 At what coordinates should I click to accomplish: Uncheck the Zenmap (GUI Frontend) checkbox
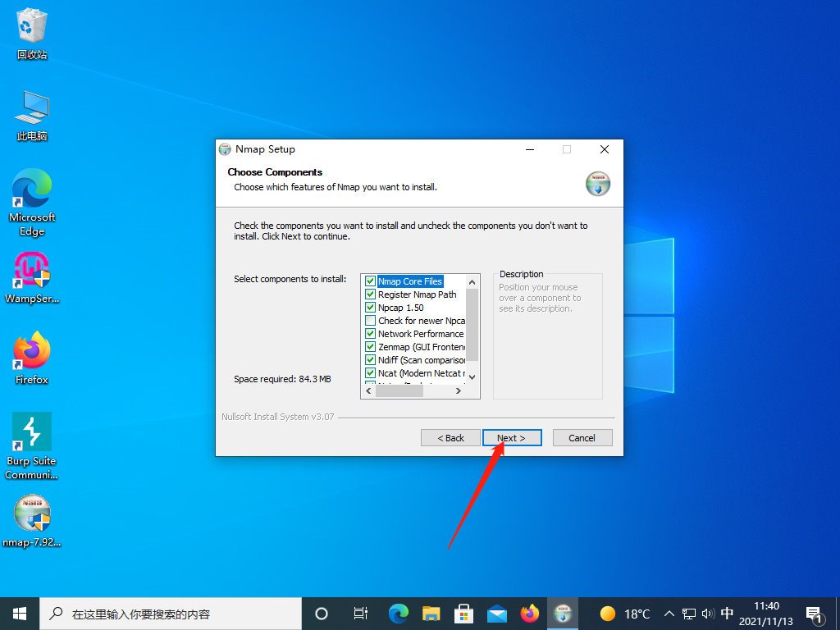click(370, 347)
